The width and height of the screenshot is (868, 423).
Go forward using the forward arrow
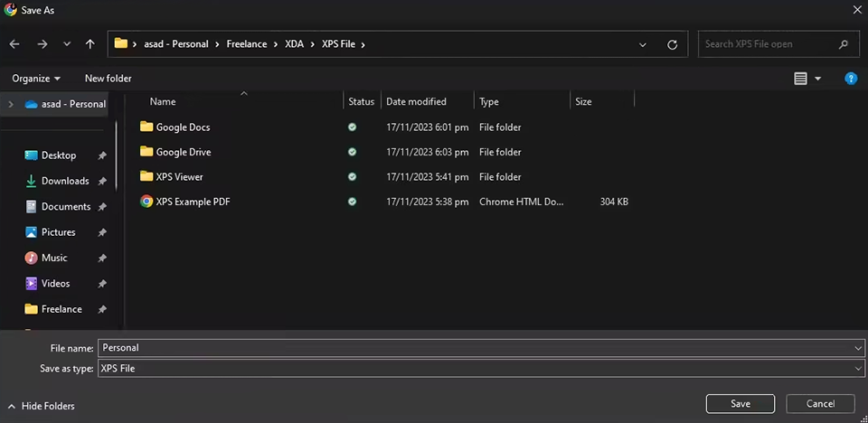click(x=42, y=44)
